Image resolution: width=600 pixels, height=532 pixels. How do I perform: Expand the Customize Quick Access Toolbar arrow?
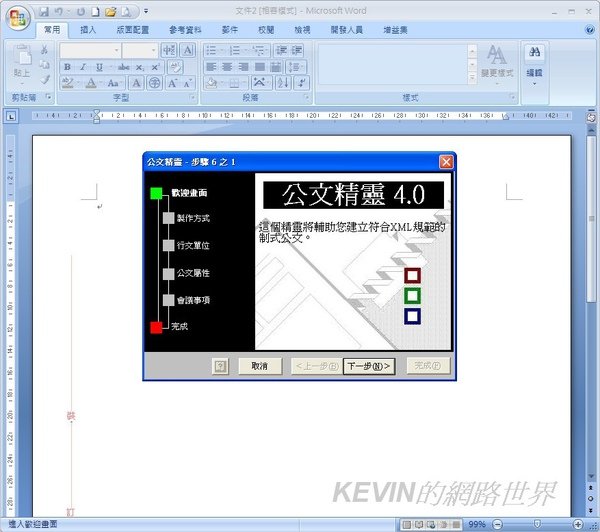pyautogui.click(x=146, y=11)
